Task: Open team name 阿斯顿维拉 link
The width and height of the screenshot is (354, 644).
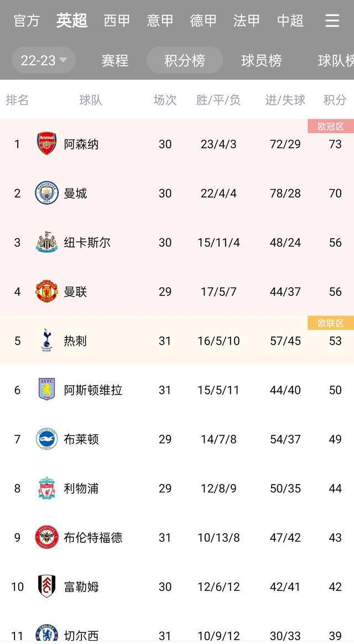Action: 93,390
